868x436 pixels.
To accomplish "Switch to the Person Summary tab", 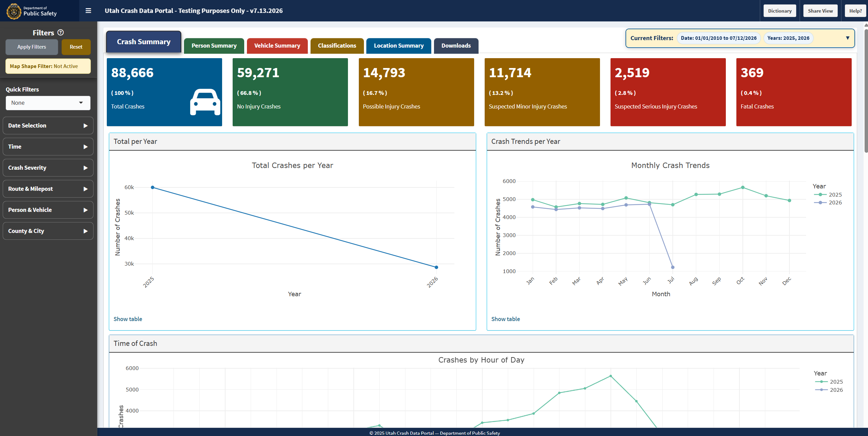I will click(214, 46).
